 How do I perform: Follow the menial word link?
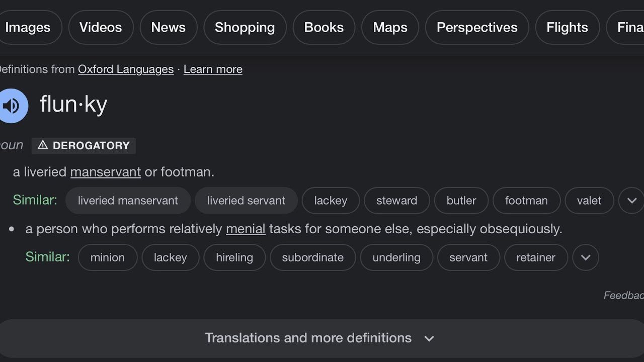coord(246,229)
